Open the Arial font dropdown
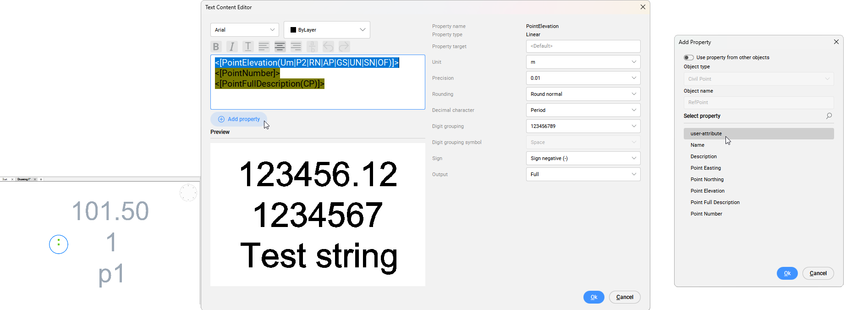Screen dimensions: 868x310 (244, 30)
